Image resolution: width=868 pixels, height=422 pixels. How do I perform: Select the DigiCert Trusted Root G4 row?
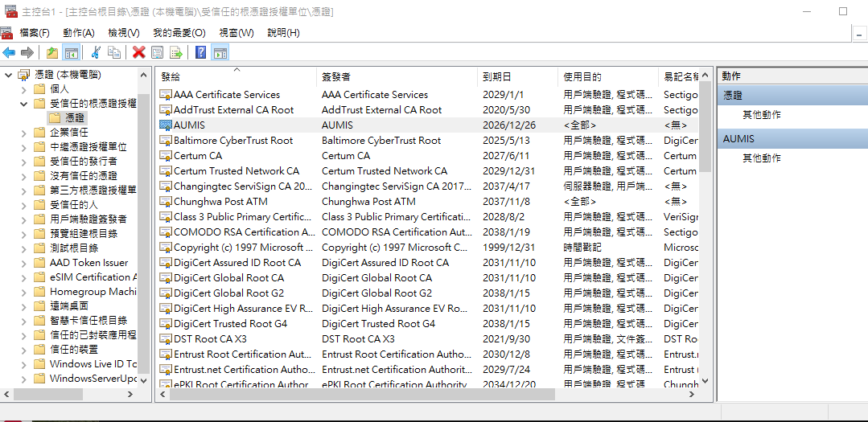click(427, 324)
